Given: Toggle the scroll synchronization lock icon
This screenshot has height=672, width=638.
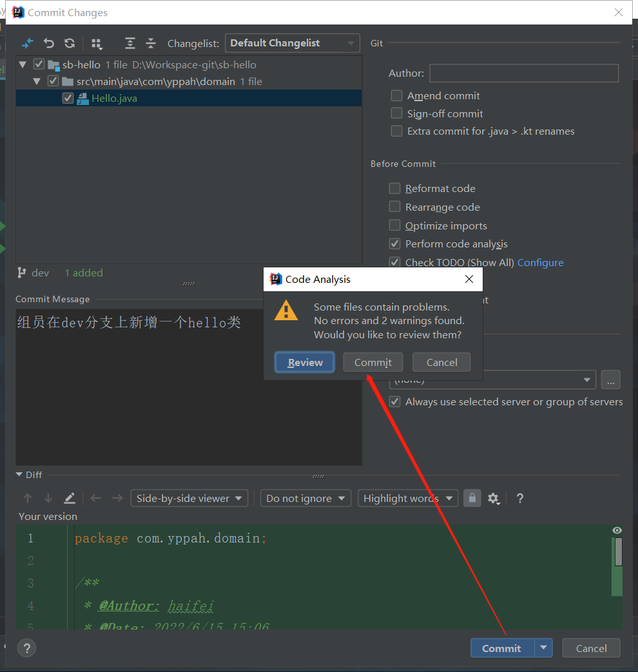Looking at the screenshot, I should [472, 498].
